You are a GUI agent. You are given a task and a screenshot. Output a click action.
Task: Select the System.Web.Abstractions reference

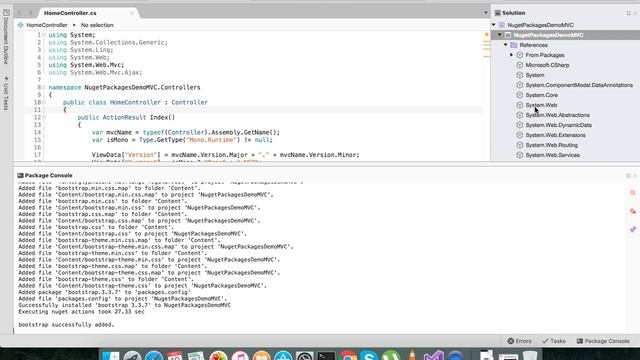pos(557,115)
